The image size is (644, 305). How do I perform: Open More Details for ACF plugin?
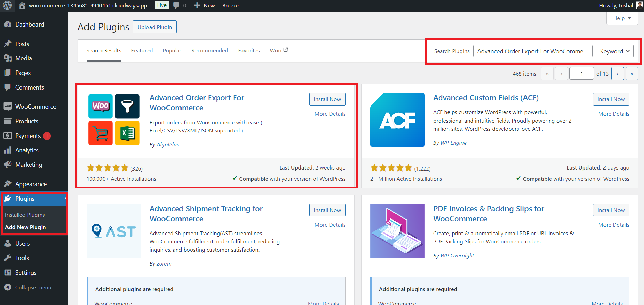coord(614,114)
